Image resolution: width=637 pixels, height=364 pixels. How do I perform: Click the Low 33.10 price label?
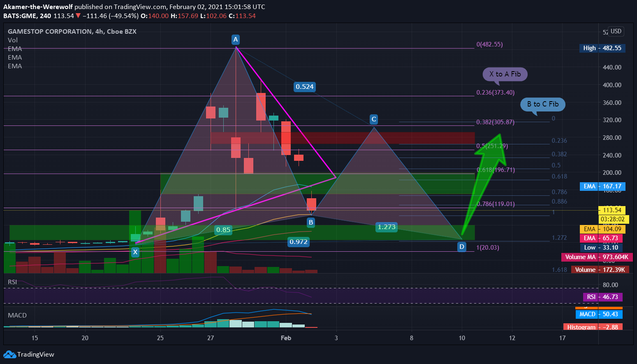pos(601,248)
